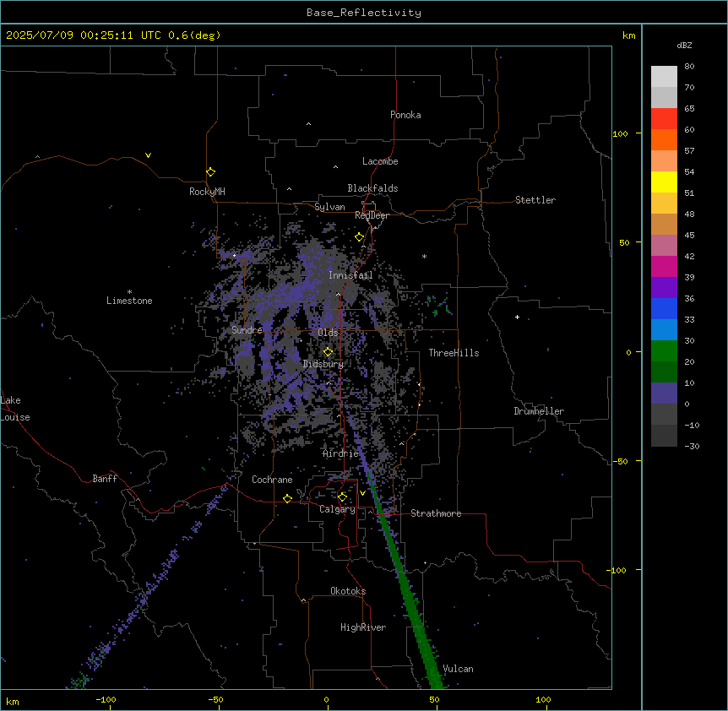Select the green 30 dBZ legend color

click(x=664, y=351)
